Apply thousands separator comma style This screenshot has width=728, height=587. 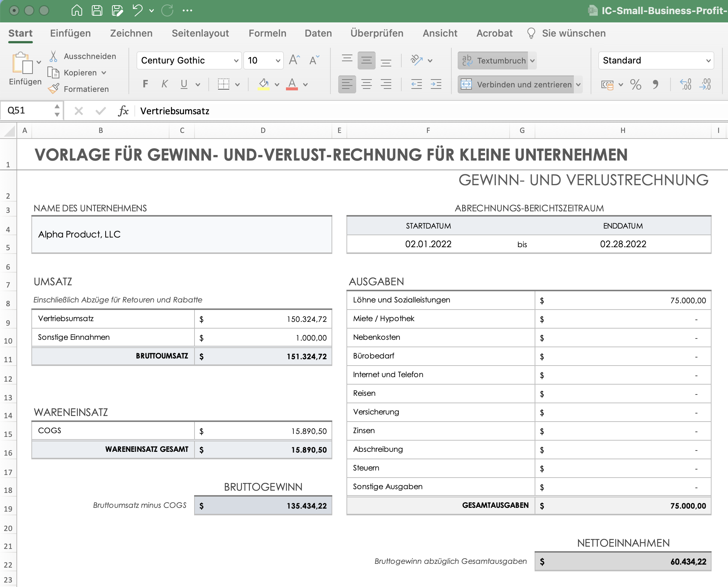[x=656, y=84]
